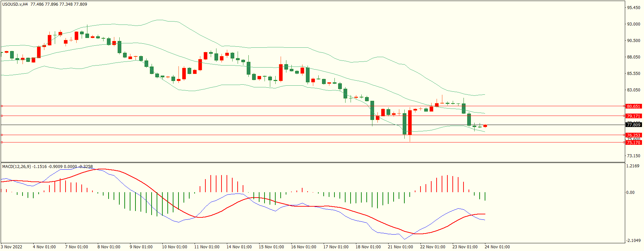
Task: Click the 93.000 price axis value
Action: click(633, 24)
